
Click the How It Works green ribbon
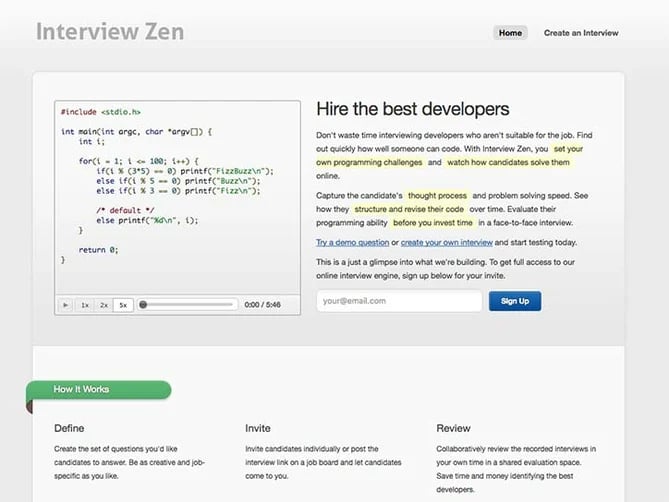point(100,389)
